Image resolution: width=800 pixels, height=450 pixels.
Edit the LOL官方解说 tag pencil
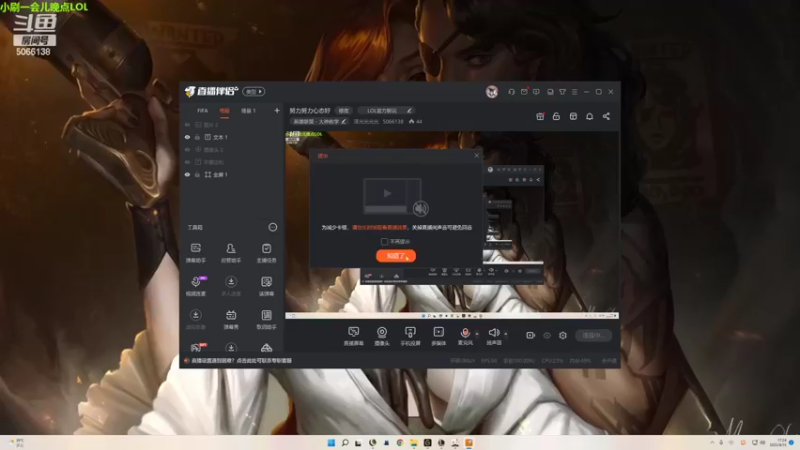point(409,110)
